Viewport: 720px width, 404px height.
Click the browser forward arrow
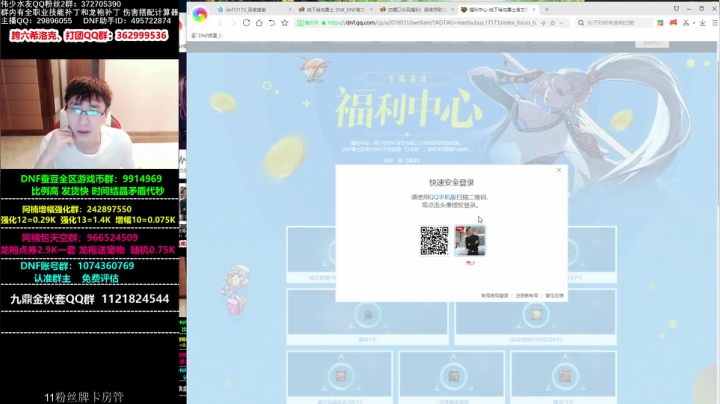(233, 23)
